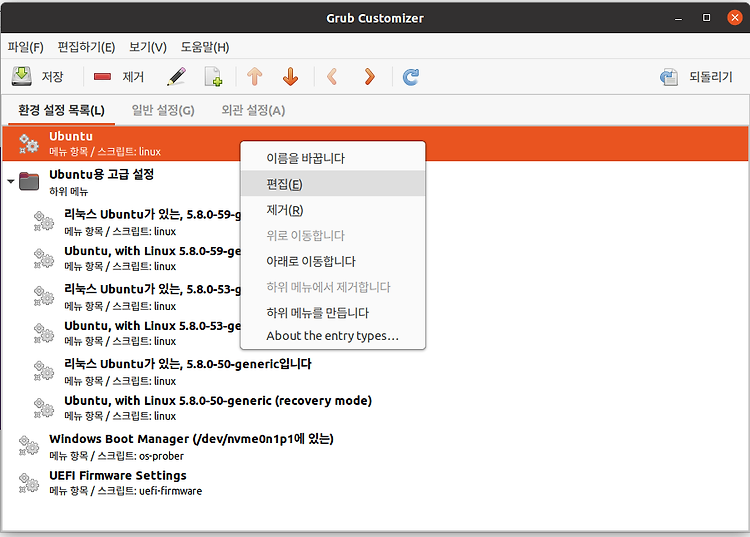Open the 도움말(H) menu
750x537 pixels.
pos(205,47)
